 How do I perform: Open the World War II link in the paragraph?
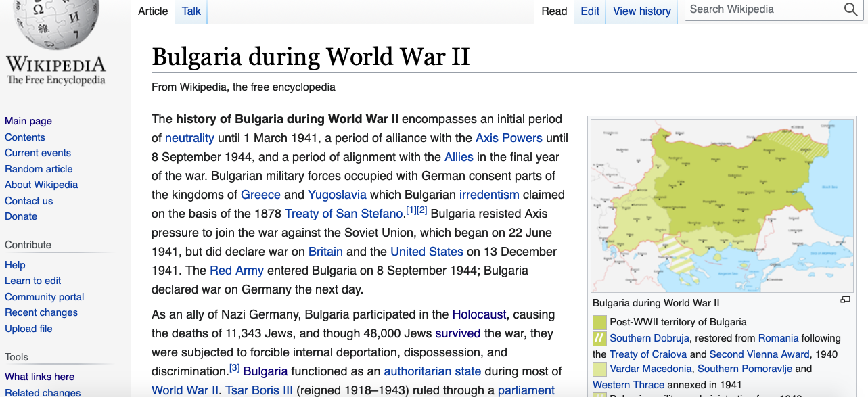pos(185,390)
